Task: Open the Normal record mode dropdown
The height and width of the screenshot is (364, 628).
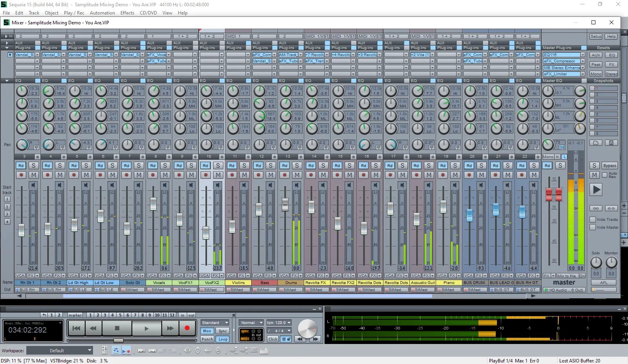Action: click(x=251, y=322)
